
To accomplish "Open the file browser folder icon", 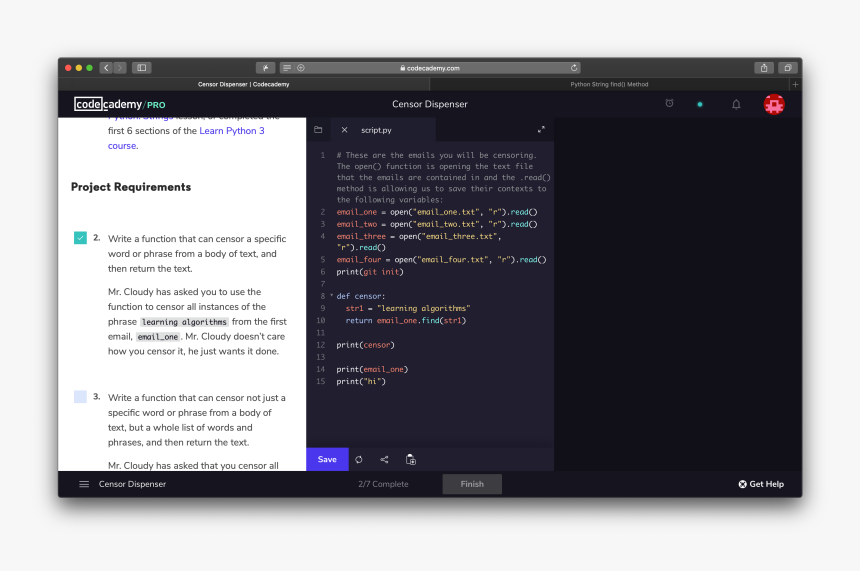I will click(x=318, y=130).
